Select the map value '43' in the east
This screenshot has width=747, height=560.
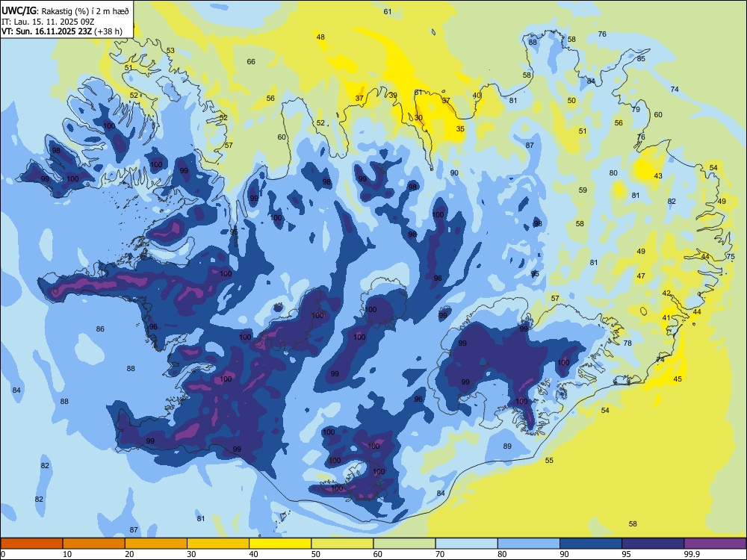(x=658, y=175)
